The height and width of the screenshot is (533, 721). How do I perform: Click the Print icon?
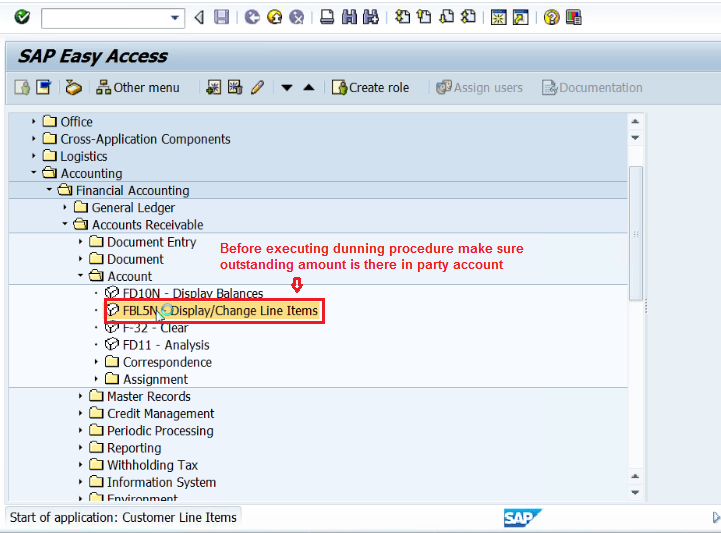point(327,17)
